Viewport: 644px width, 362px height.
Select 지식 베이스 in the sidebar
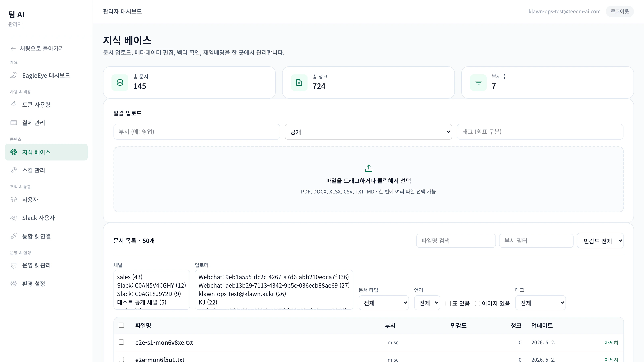click(x=46, y=152)
